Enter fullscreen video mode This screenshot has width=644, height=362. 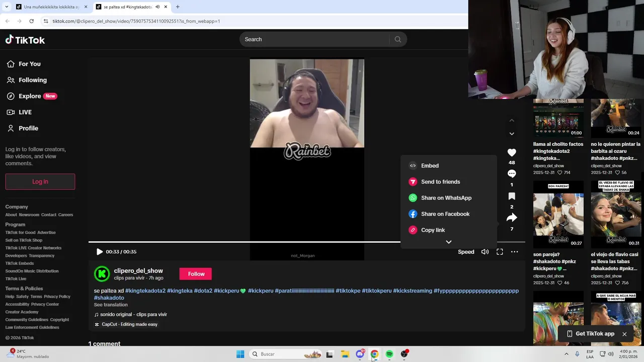500,252
